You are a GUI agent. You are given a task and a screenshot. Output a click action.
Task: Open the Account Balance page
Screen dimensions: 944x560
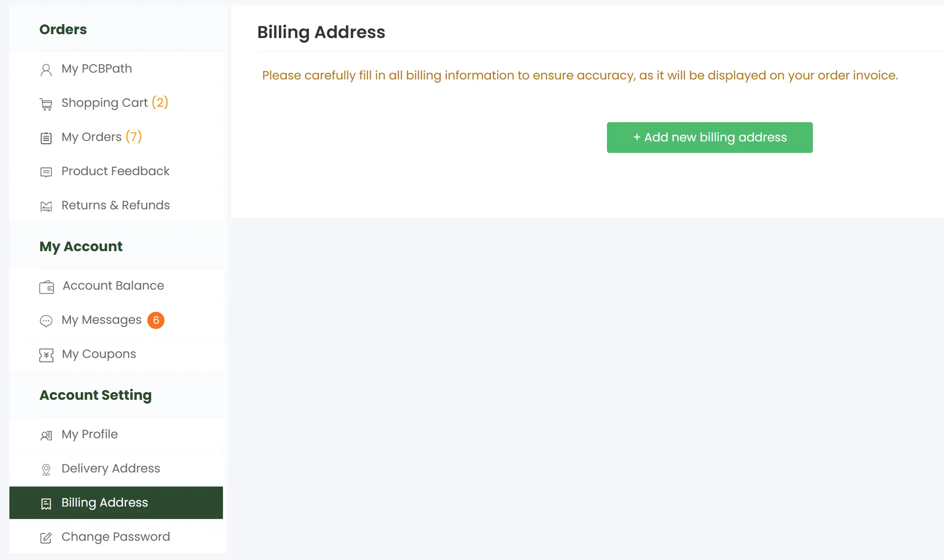point(113,286)
